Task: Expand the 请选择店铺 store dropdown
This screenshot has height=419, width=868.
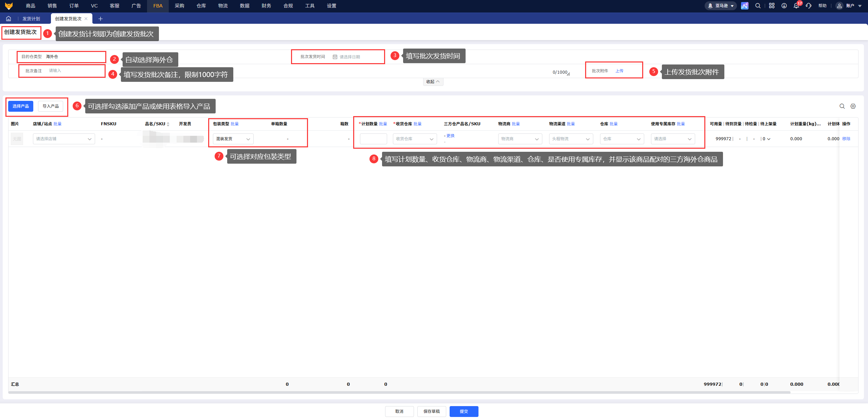Action: [64, 139]
